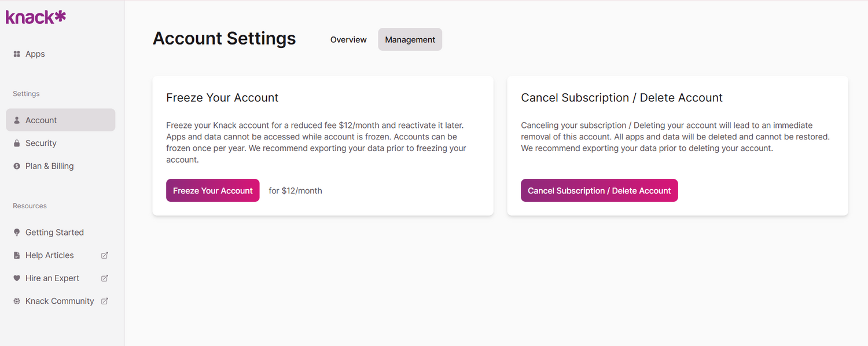The height and width of the screenshot is (346, 868).
Task: Open Apps in the sidebar
Action: [x=35, y=54]
